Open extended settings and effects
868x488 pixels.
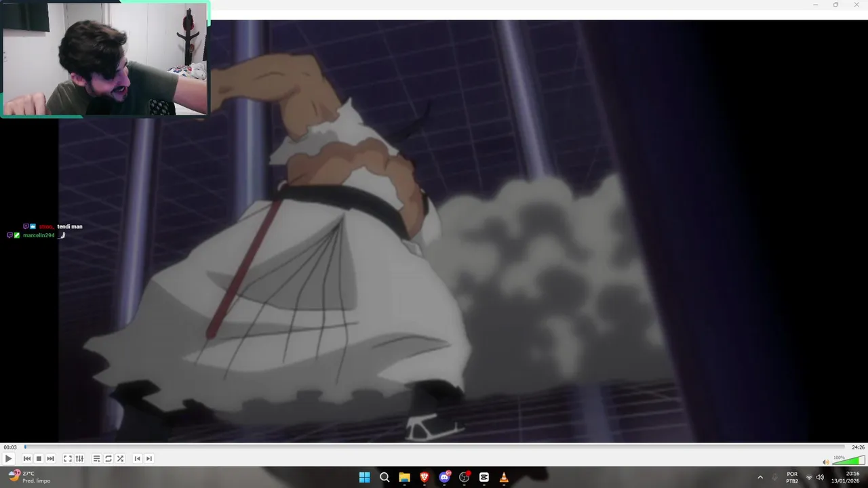pyautogui.click(x=79, y=459)
